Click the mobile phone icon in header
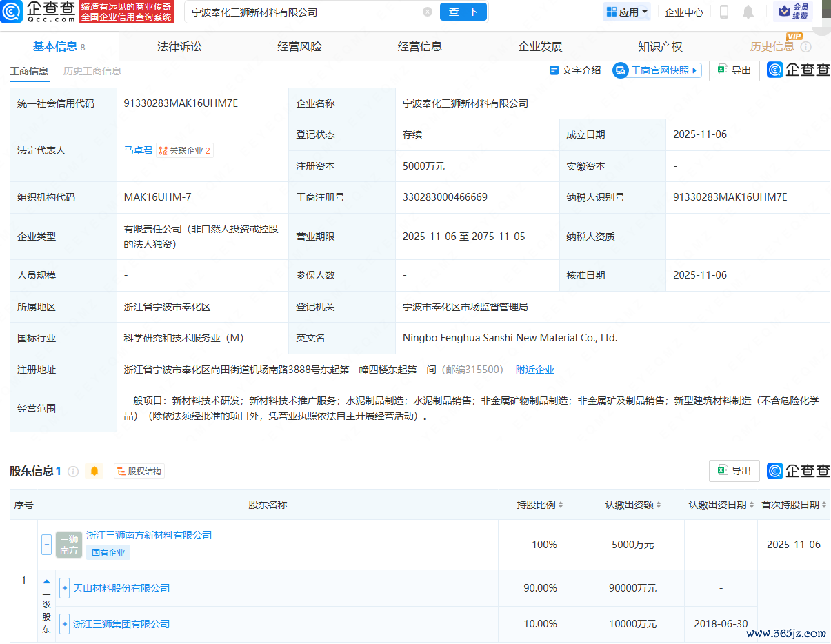 pos(724,12)
